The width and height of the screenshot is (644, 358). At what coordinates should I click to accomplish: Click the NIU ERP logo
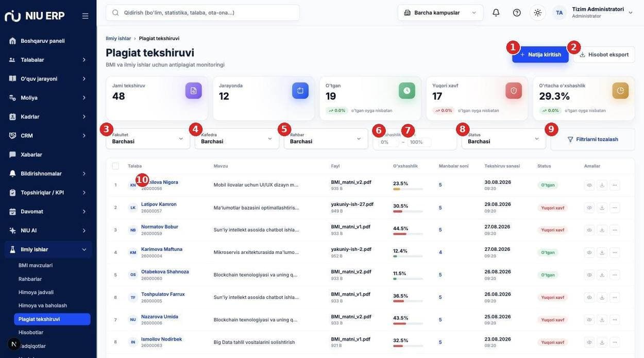[x=35, y=16]
